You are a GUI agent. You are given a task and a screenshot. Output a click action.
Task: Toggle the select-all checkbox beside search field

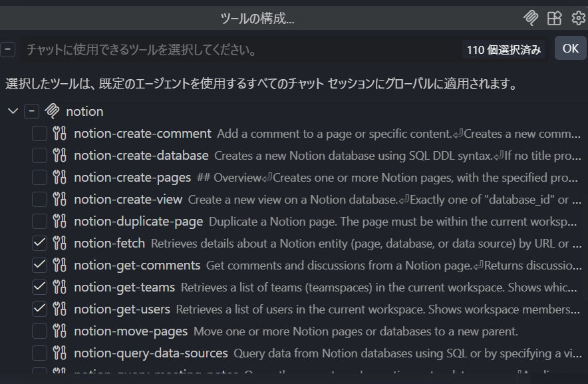(7, 49)
